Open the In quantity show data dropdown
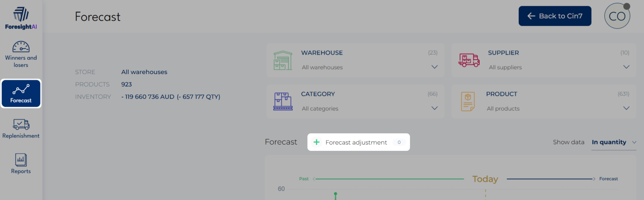644x200 pixels. click(x=614, y=142)
